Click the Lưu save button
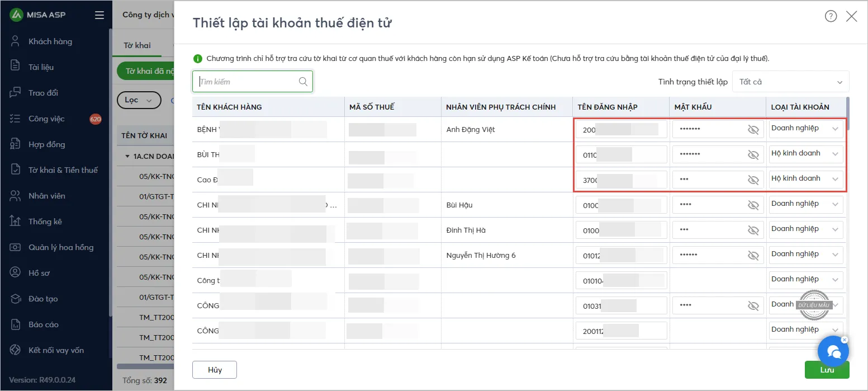Image resolution: width=868 pixels, height=391 pixels. 827,370
